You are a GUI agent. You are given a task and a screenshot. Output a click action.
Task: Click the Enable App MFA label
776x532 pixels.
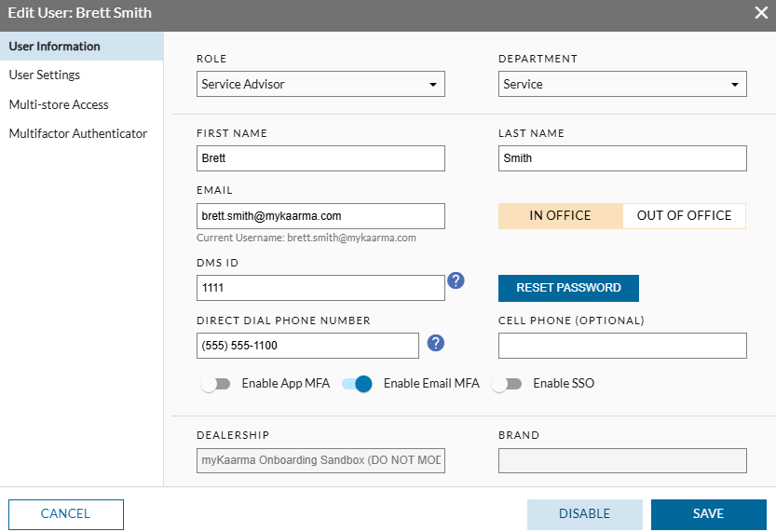[286, 384]
